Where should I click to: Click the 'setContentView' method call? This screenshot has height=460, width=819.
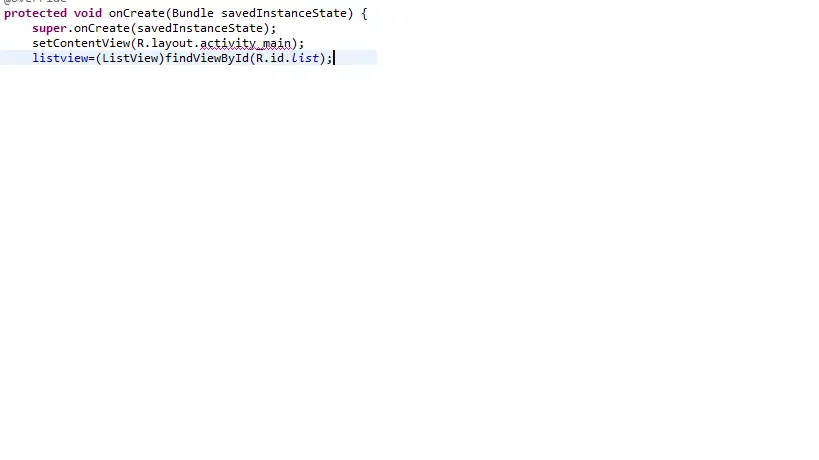(81, 43)
